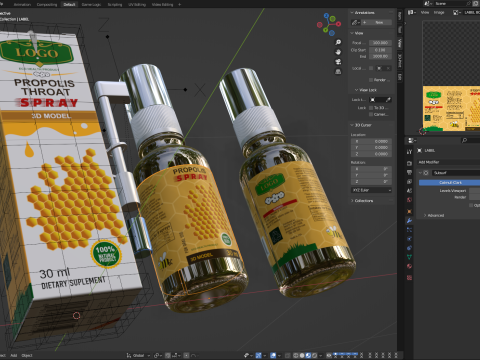
Task: Enable the Render Region checkbox
Action: [371, 80]
